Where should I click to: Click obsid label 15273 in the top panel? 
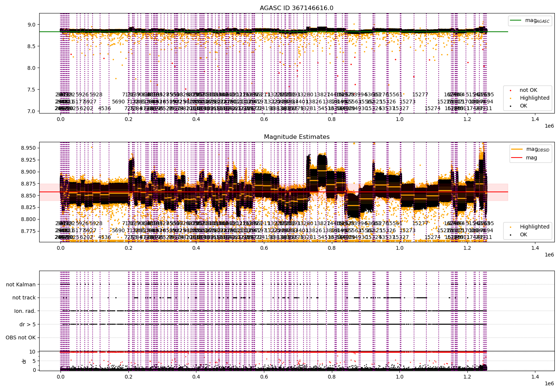(x=408, y=102)
